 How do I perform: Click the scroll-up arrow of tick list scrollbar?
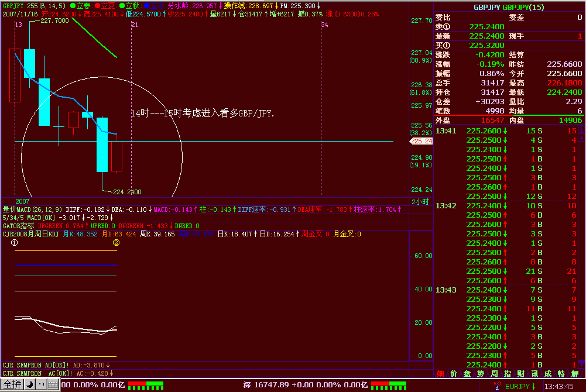[581, 137]
